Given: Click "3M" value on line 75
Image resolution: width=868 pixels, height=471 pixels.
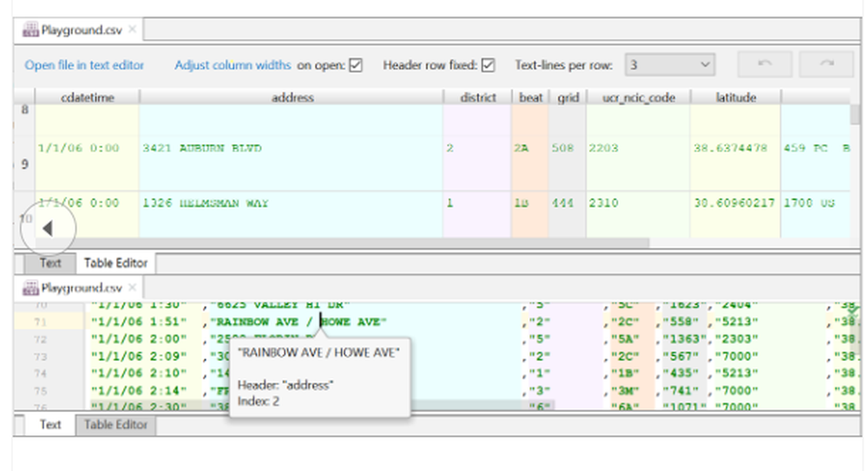Looking at the screenshot, I should point(626,390).
